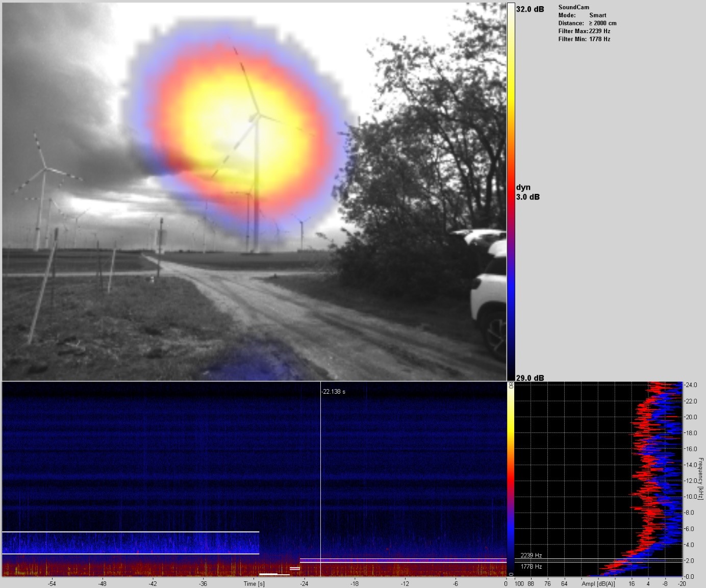Click the 1778 Hz filter label in spectrum
Viewport: 706px width, 588px height.
531,567
